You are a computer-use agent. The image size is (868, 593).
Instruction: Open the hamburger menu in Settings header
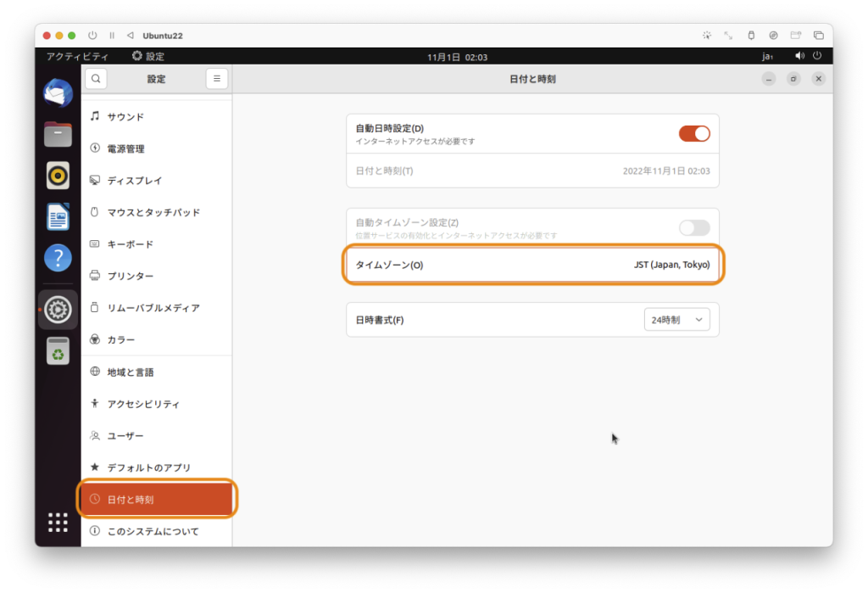point(217,79)
